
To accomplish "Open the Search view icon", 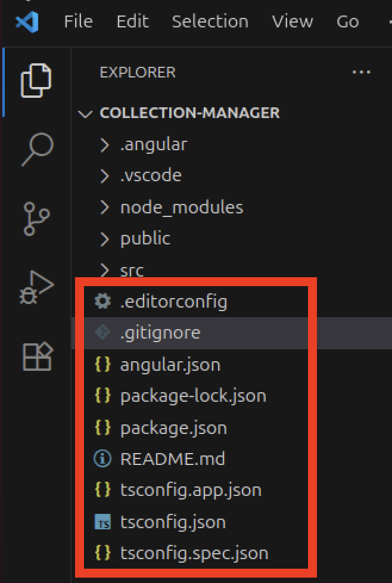I will (36, 150).
